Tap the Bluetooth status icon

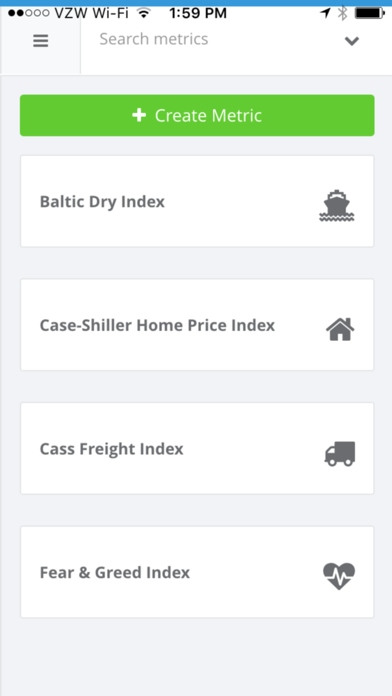coord(342,13)
